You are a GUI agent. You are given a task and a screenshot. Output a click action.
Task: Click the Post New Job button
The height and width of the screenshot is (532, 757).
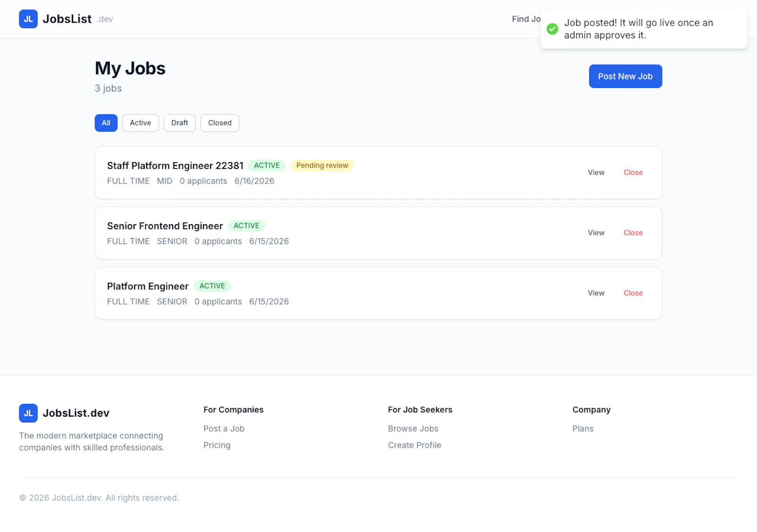pyautogui.click(x=625, y=76)
